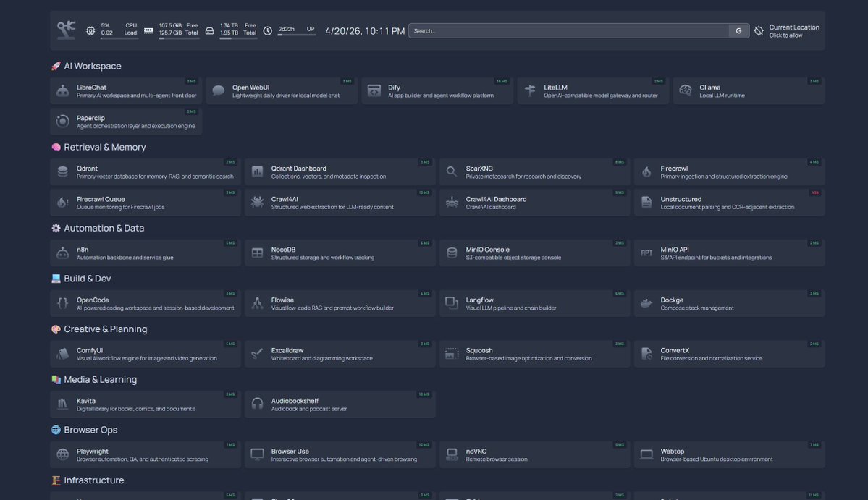Allow access via Current Location link

[791, 30]
